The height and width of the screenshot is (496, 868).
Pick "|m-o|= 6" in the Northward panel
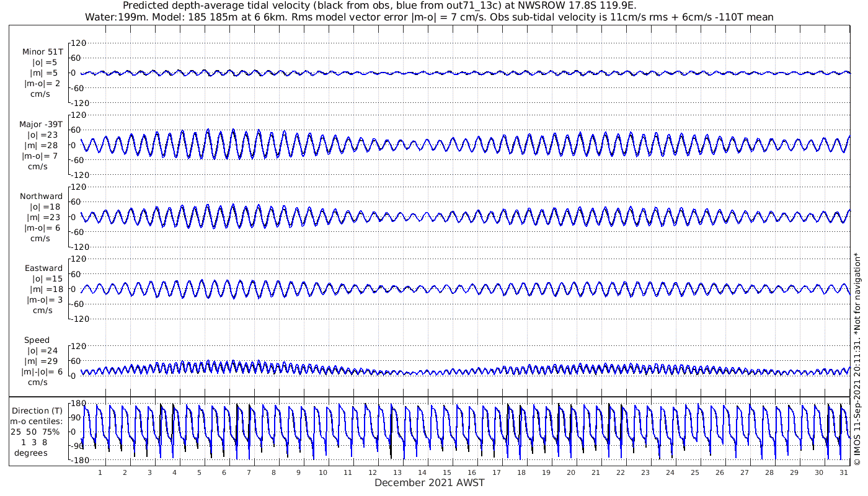(42, 228)
